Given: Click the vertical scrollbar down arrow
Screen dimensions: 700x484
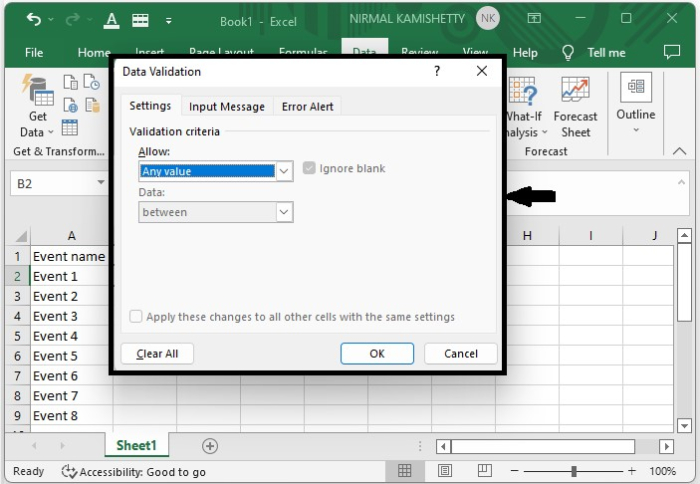Looking at the screenshot, I should tap(684, 426).
